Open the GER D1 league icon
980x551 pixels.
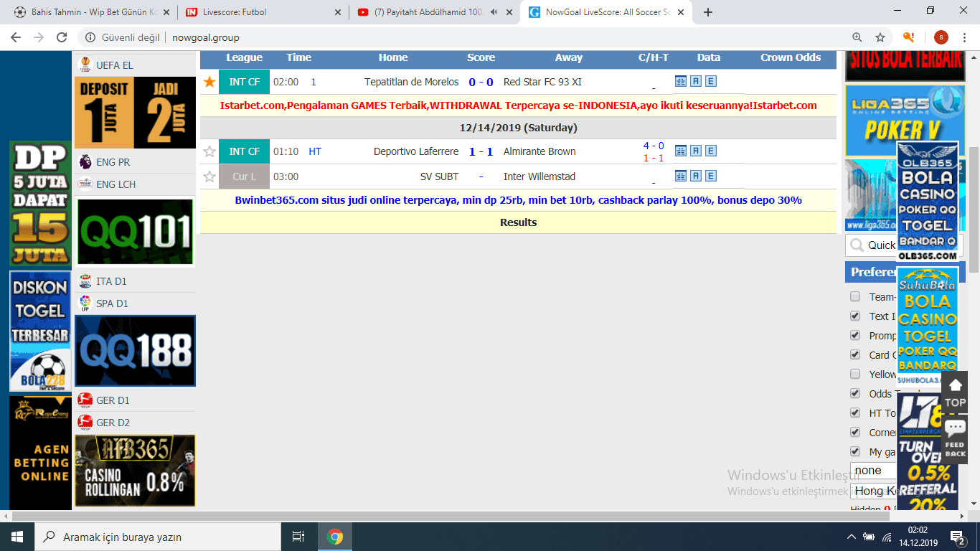click(85, 400)
